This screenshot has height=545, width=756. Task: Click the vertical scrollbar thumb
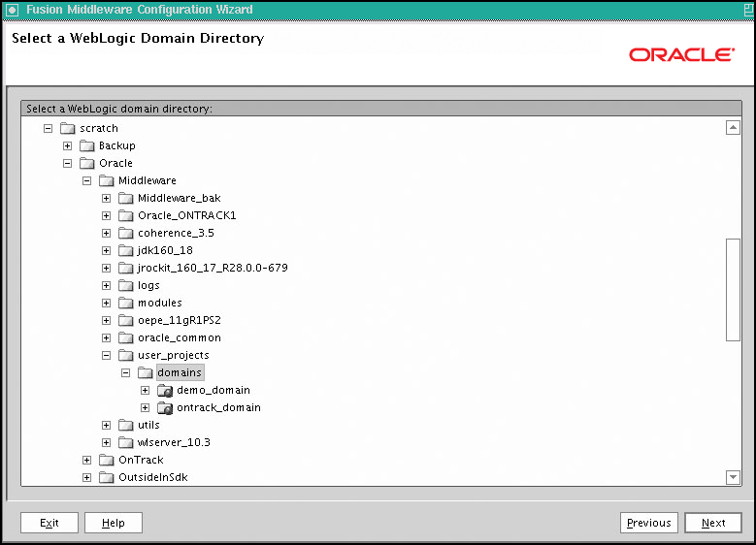click(733, 290)
